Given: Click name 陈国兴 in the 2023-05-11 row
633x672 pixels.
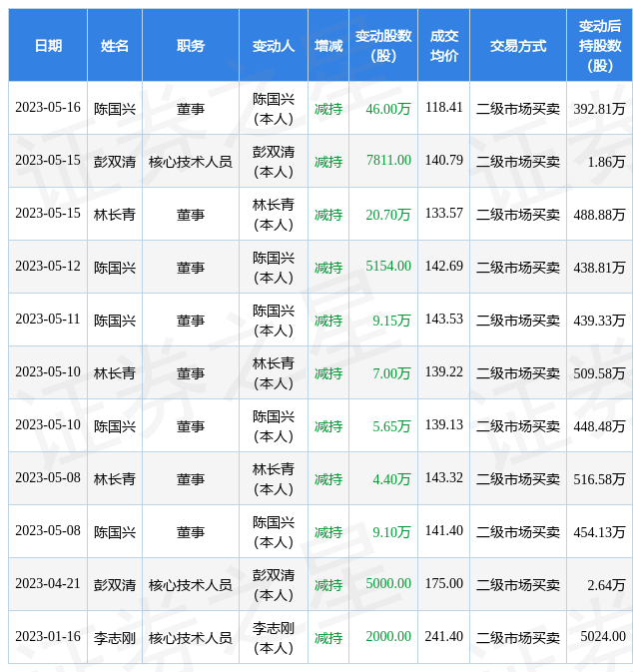Looking at the screenshot, I should click(x=115, y=321).
